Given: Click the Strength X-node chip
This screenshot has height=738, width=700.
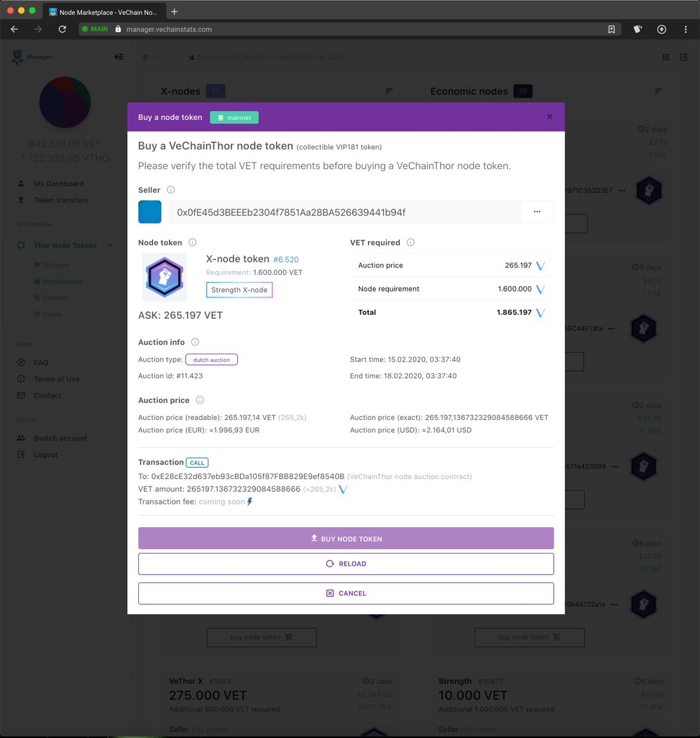Looking at the screenshot, I should (x=239, y=290).
